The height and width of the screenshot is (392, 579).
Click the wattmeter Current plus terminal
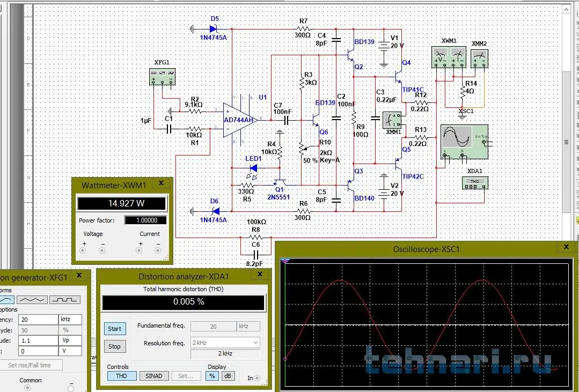[139, 250]
